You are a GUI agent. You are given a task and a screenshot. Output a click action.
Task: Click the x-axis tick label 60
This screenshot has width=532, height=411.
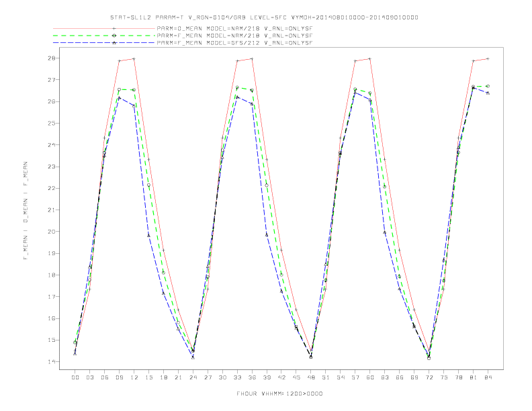pos(370,377)
